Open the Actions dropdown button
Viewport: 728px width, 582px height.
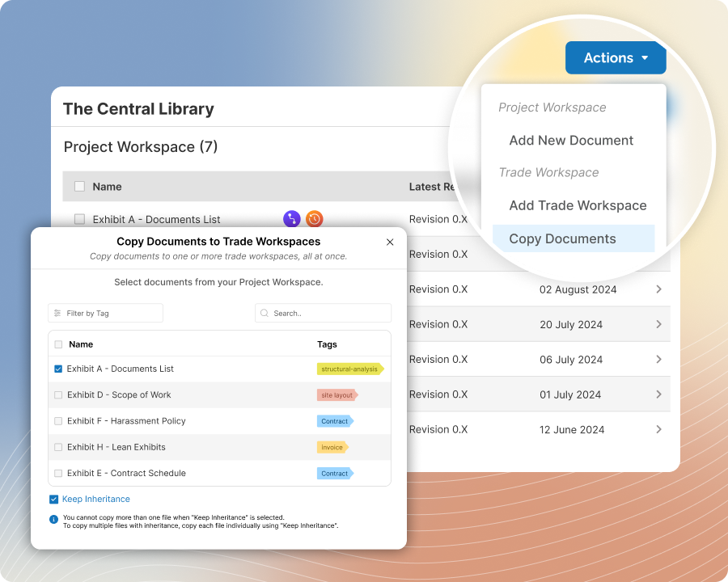[x=616, y=58]
